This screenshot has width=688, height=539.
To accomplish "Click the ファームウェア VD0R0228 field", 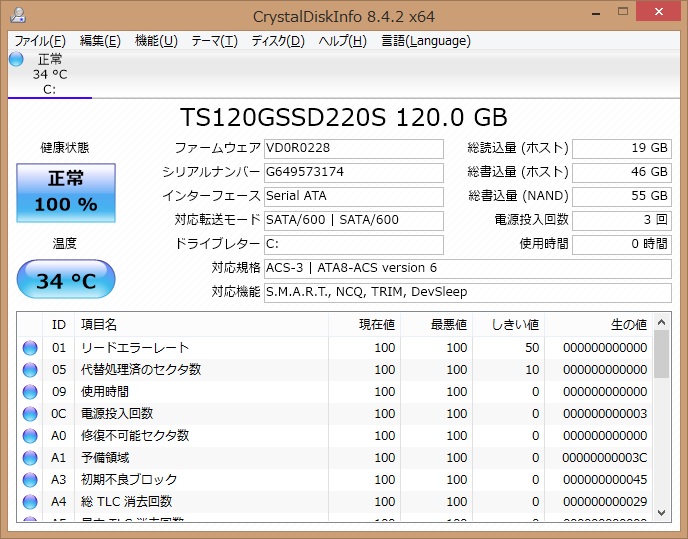I will (352, 149).
